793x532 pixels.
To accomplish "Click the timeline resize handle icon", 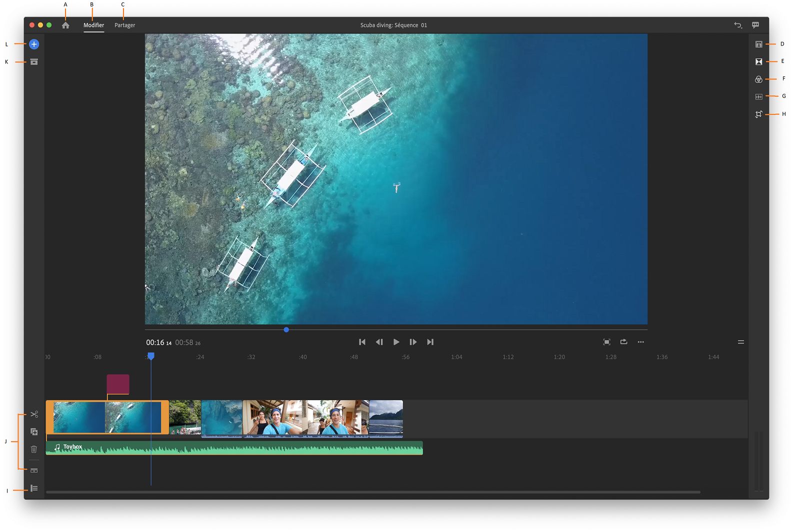I will click(x=740, y=342).
